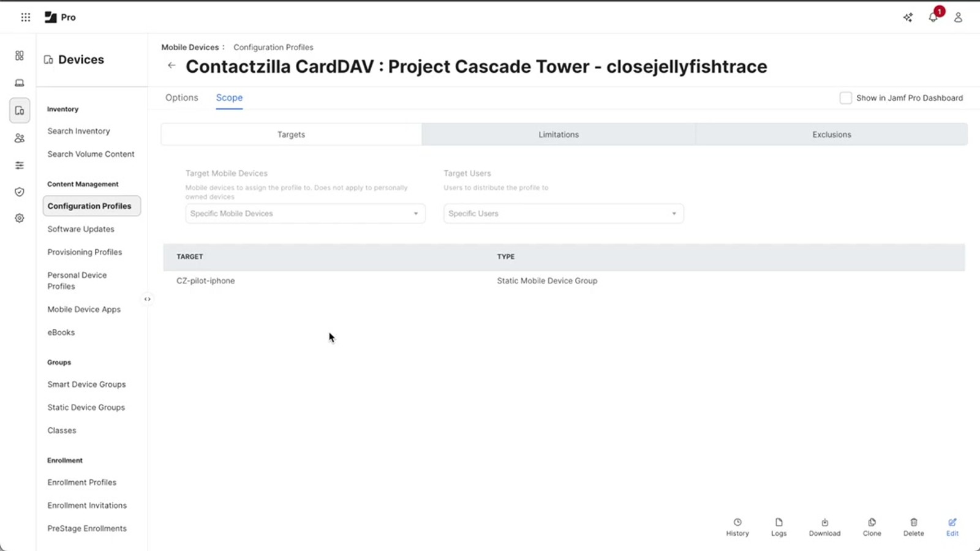Open Software Updates
Screen dimensions: 980x551
click(81, 229)
